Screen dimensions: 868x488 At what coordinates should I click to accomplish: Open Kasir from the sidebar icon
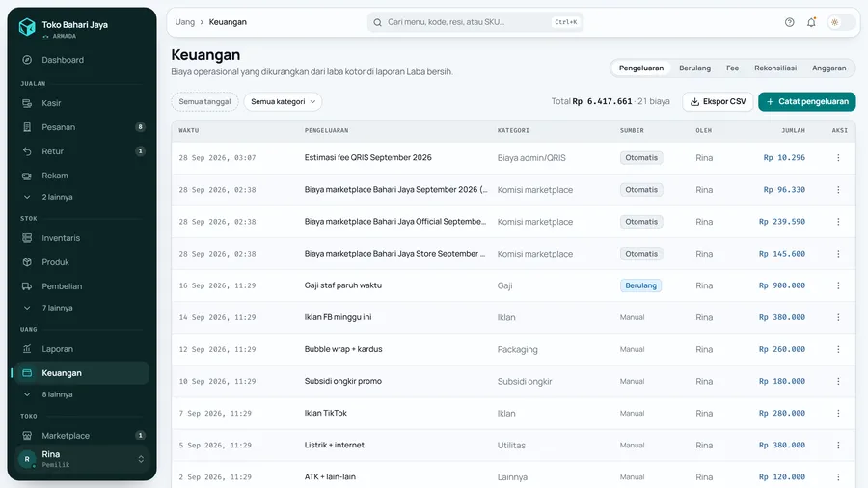click(x=27, y=103)
